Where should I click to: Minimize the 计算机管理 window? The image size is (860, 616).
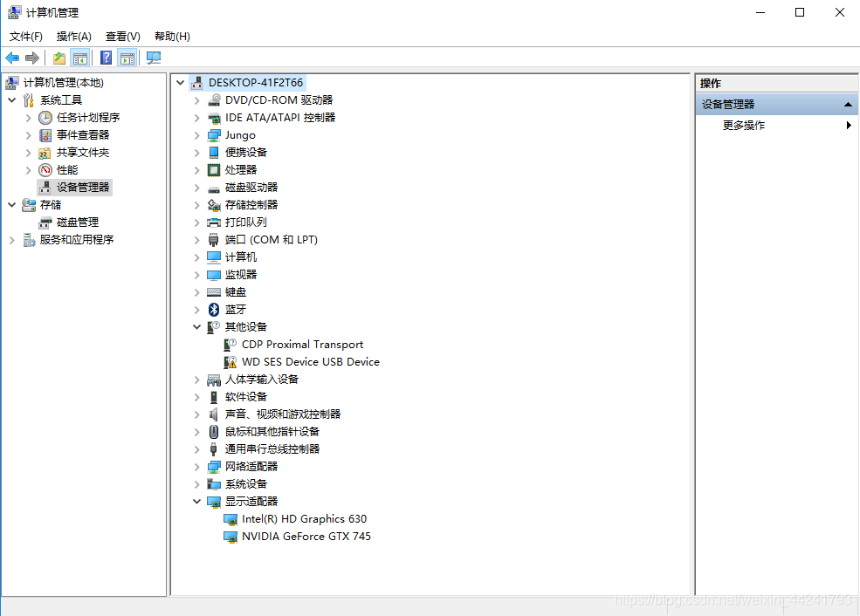[x=760, y=12]
